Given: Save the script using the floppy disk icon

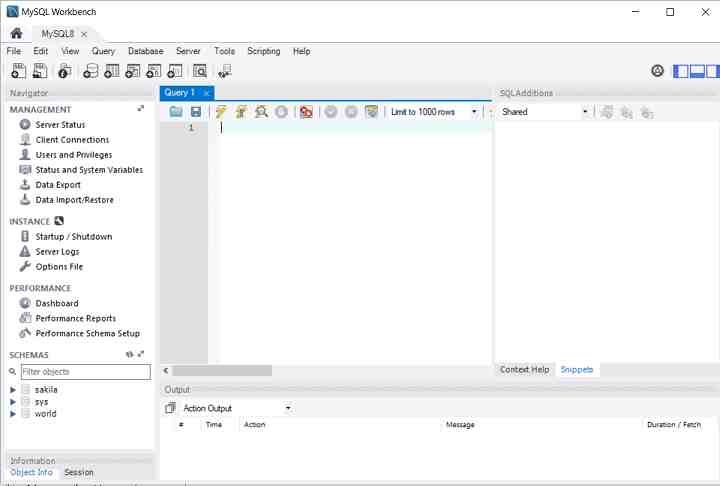Looking at the screenshot, I should coord(196,112).
